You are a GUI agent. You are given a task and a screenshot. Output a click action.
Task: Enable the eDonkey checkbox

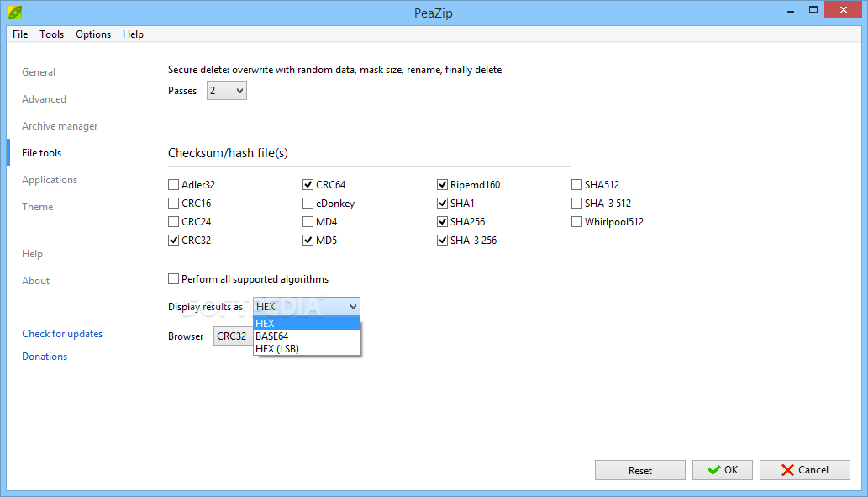(x=308, y=204)
